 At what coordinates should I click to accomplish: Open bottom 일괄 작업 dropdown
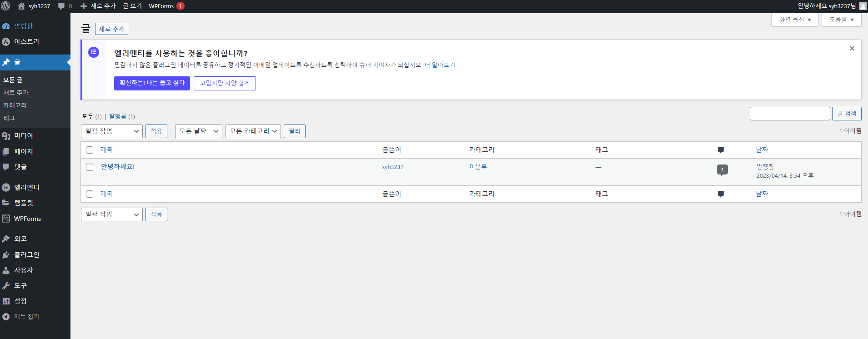coord(112,214)
